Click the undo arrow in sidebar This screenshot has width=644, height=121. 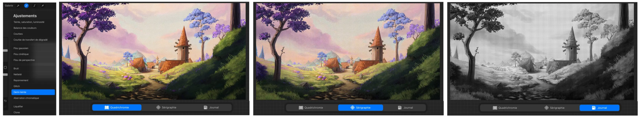pos(5,101)
